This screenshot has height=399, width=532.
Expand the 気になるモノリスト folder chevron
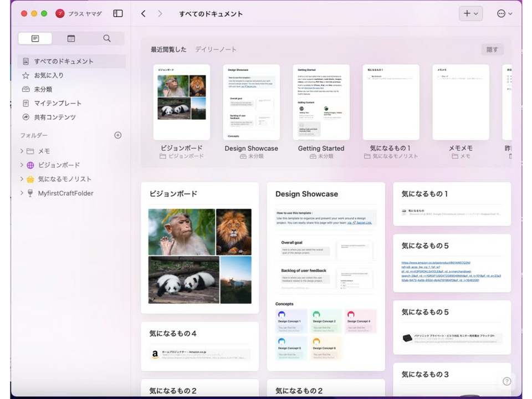(22, 179)
